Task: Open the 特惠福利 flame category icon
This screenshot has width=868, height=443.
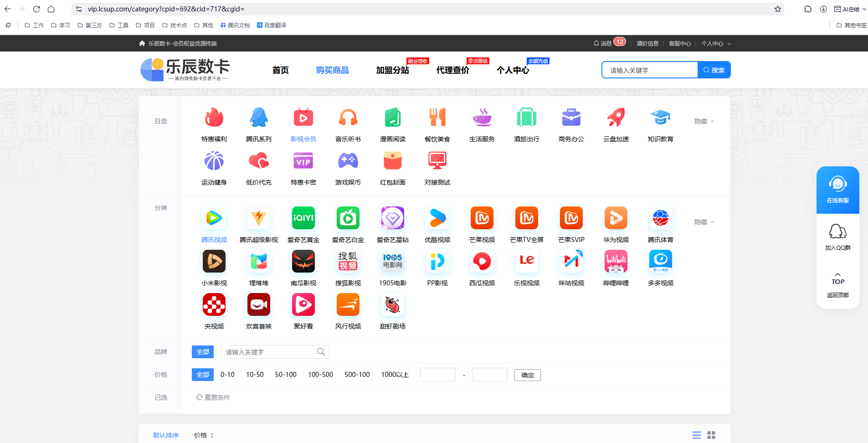Action: [x=214, y=118]
